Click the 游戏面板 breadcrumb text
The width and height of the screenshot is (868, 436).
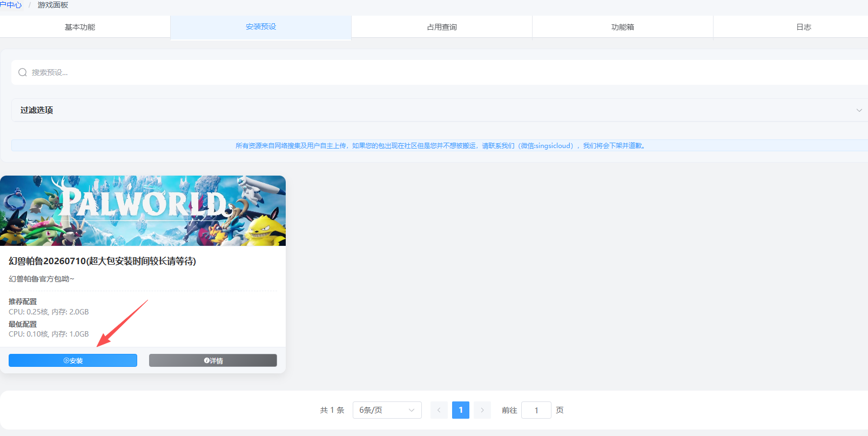[53, 5]
